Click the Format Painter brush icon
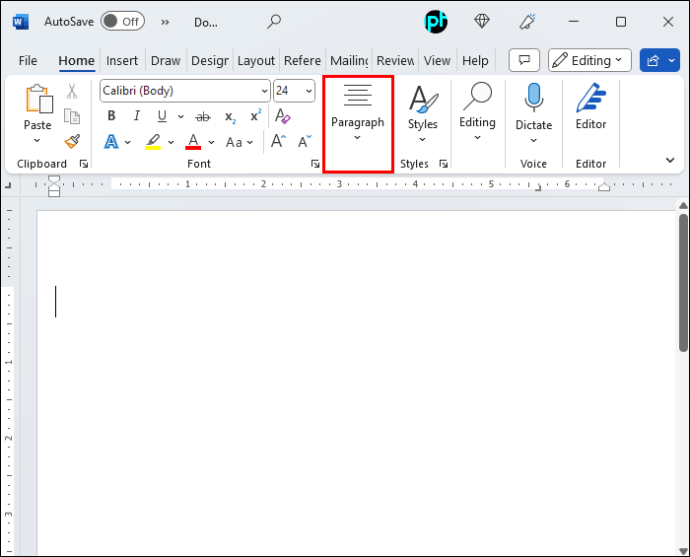 tap(72, 142)
